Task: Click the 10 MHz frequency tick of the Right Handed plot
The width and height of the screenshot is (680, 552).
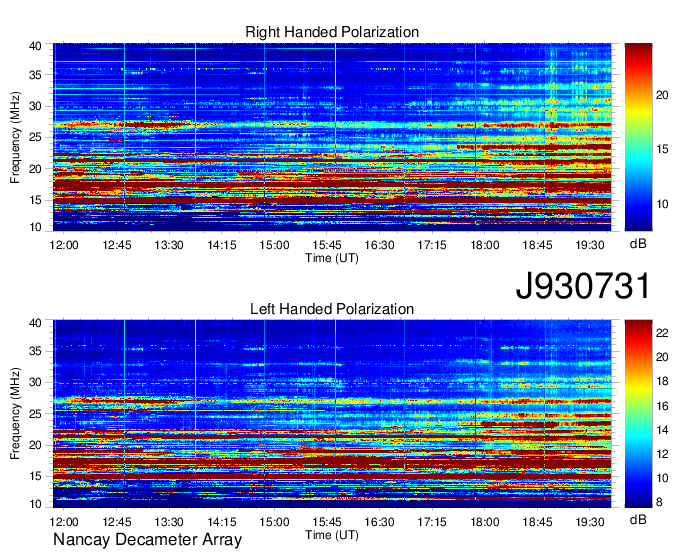Action: coord(36,227)
